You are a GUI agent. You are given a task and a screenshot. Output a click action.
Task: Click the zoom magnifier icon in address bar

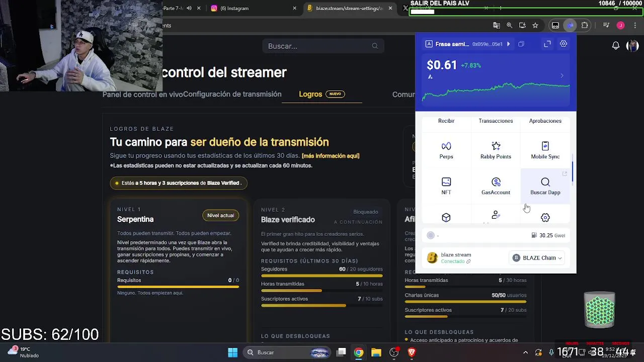pos(509,25)
